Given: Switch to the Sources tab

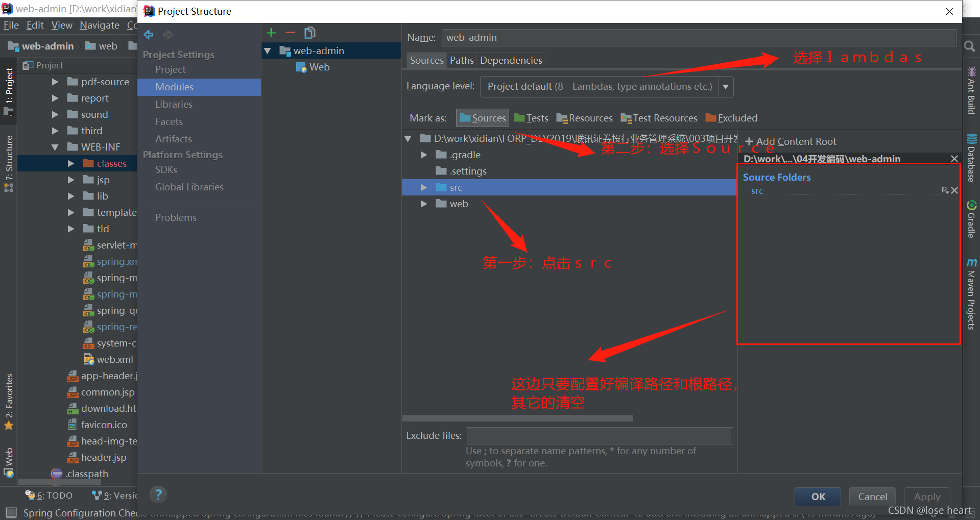Looking at the screenshot, I should [426, 60].
